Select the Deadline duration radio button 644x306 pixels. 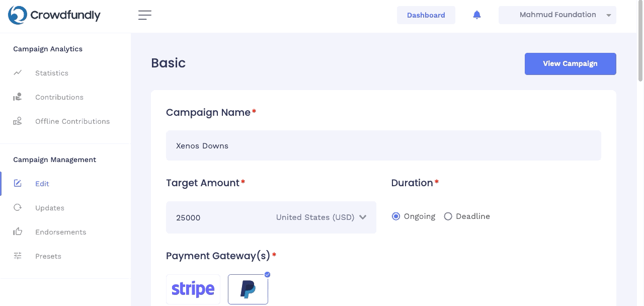coord(448,216)
